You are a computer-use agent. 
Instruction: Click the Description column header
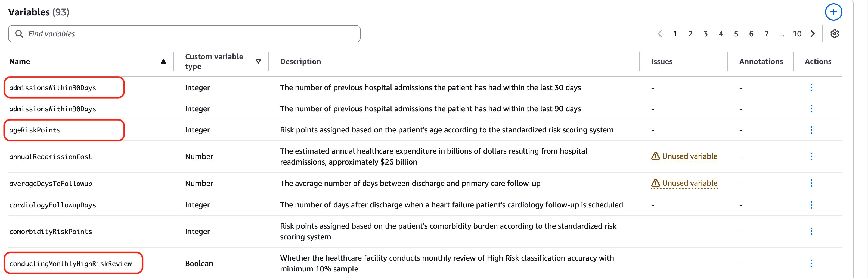click(300, 61)
